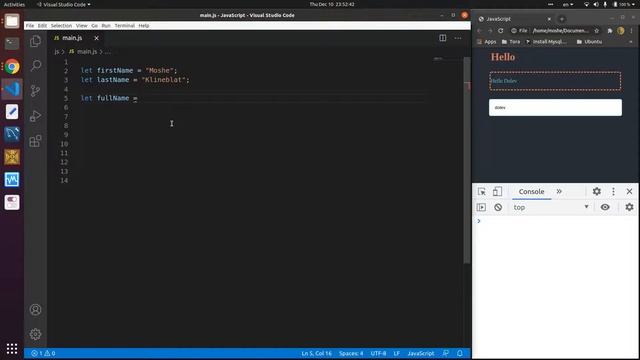Launch Google Chrome from the dock
Screen dimensions: 640x360
[x=12, y=66]
